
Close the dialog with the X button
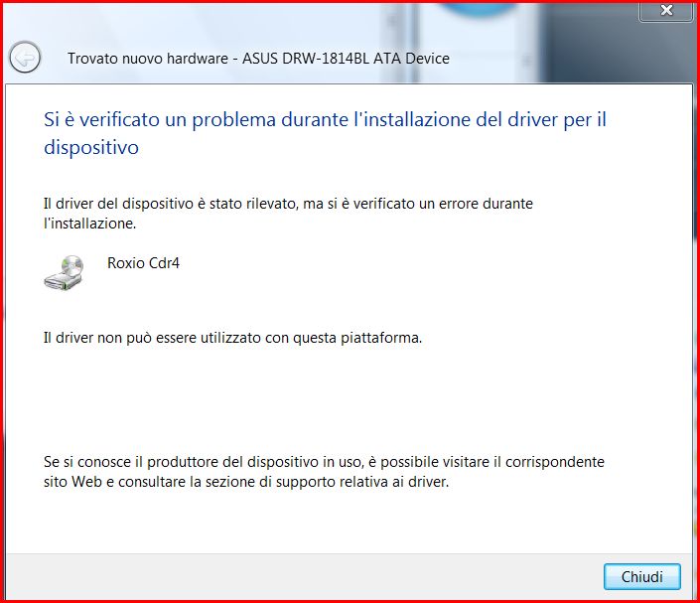click(666, 10)
